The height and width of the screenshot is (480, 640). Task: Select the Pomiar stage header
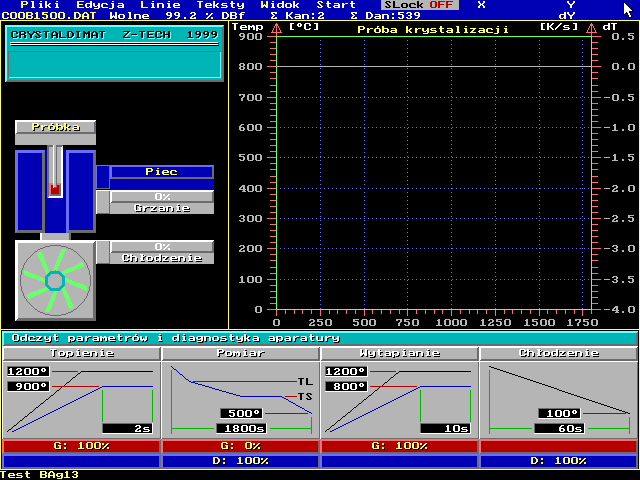point(240,353)
